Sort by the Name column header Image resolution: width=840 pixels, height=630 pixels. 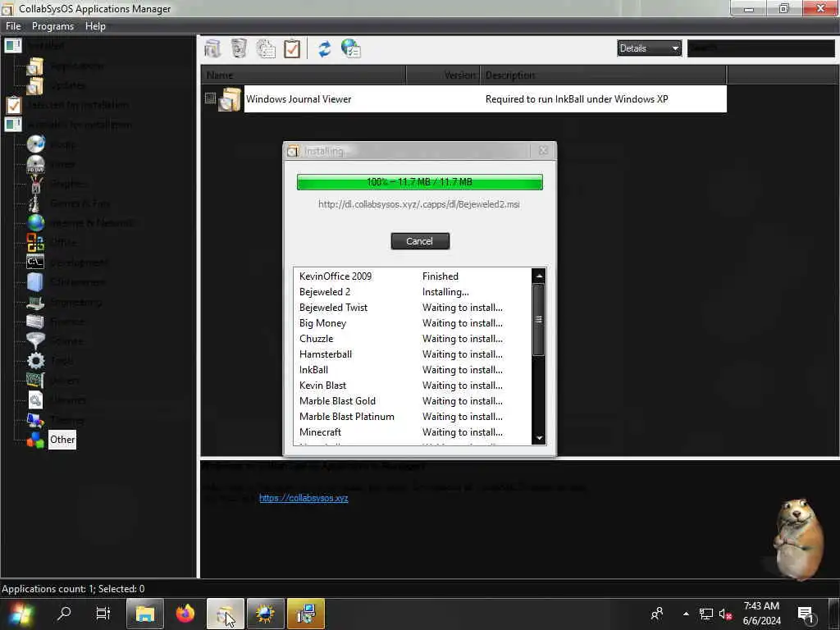point(304,75)
